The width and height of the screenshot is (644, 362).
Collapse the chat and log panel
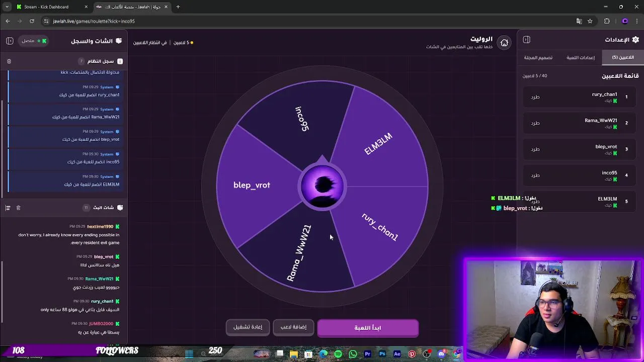point(10,41)
